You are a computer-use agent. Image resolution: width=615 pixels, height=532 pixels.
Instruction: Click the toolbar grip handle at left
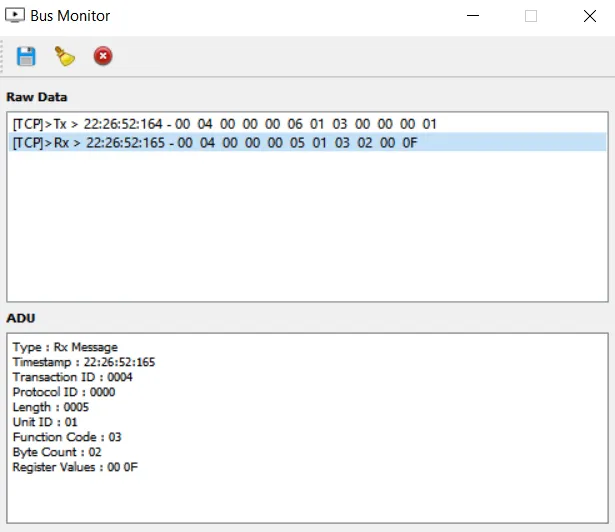(5, 57)
